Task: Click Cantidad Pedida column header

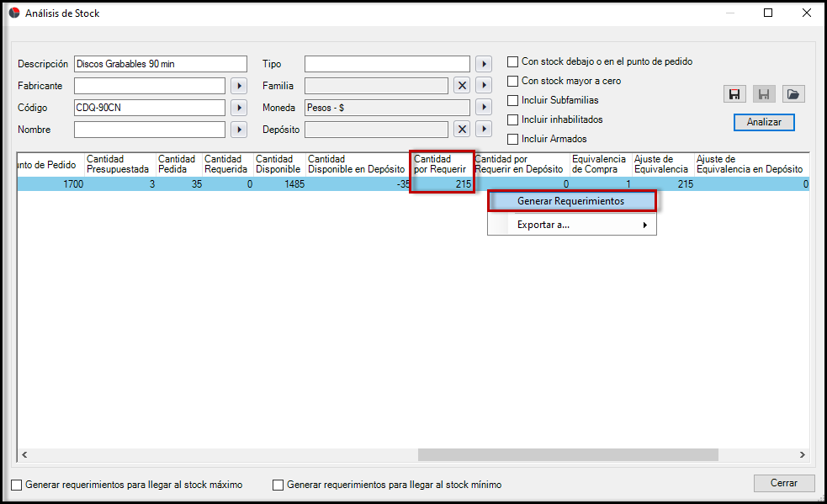Action: tap(179, 164)
